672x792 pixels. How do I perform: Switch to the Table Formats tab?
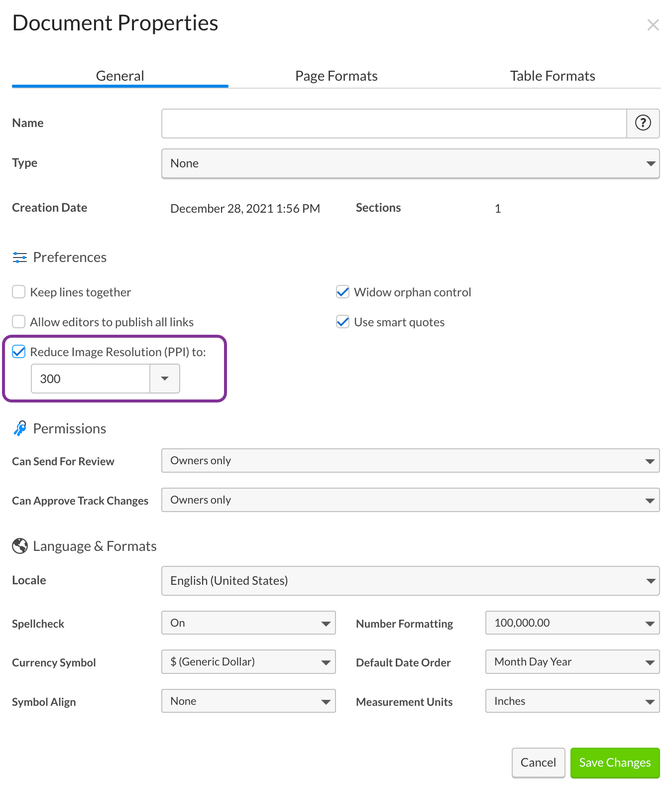(x=552, y=76)
